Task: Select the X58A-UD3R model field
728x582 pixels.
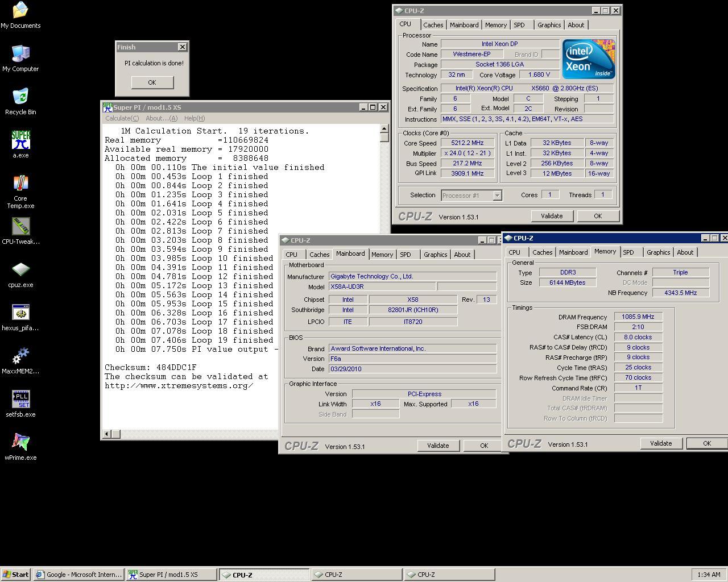Action: pyautogui.click(x=382, y=287)
